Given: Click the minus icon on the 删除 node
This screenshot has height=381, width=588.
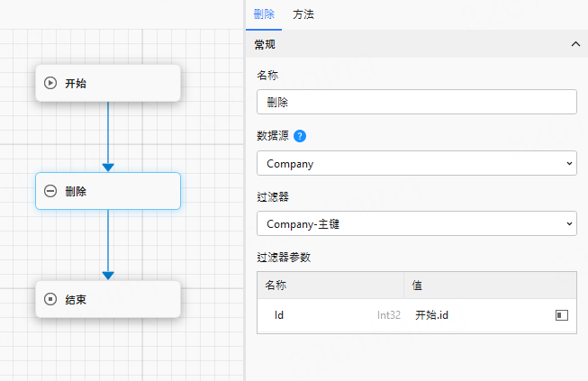Looking at the screenshot, I should pos(51,191).
